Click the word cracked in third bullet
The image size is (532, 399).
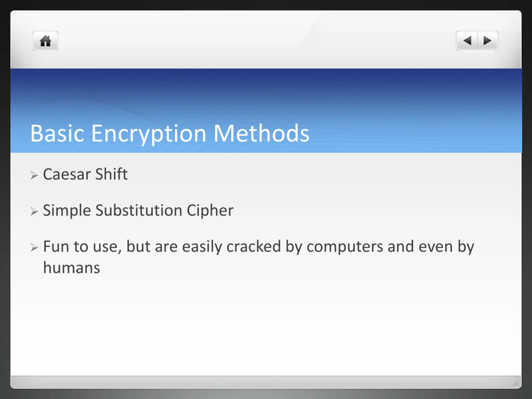pyautogui.click(x=254, y=246)
